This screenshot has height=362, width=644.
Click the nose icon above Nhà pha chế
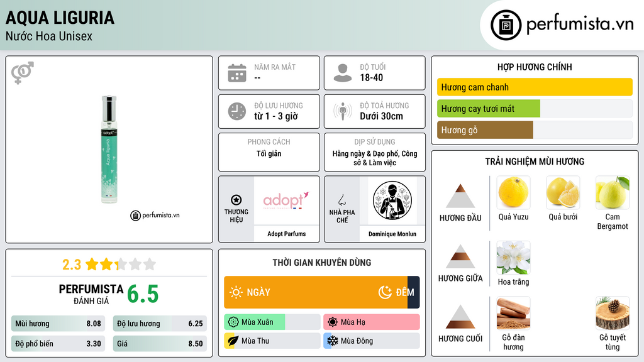point(341,200)
